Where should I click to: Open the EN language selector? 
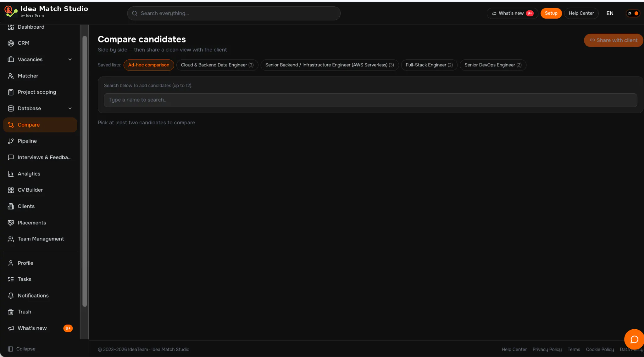610,13
